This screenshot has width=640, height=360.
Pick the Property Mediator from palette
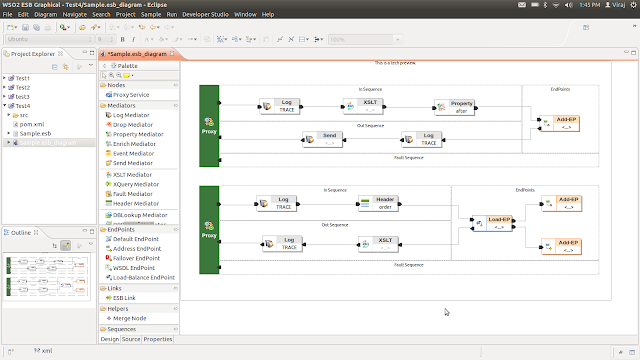click(134, 134)
